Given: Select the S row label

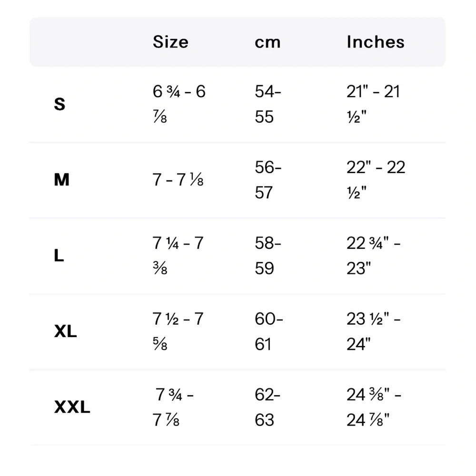Looking at the screenshot, I should pos(59,104).
